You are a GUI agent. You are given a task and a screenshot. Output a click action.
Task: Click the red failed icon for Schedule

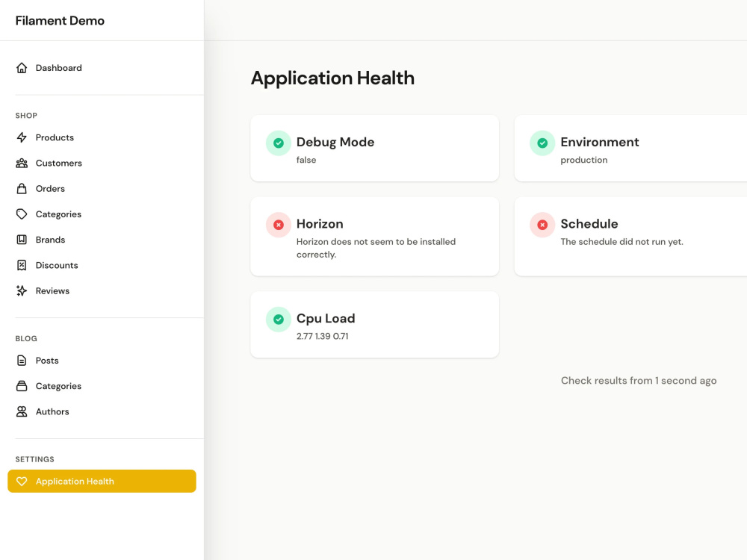click(542, 225)
